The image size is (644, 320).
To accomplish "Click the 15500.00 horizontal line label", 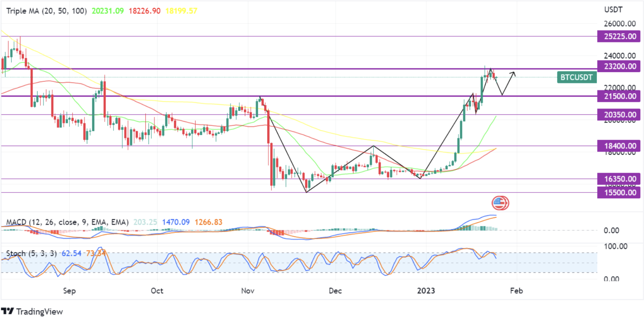I will point(619,192).
